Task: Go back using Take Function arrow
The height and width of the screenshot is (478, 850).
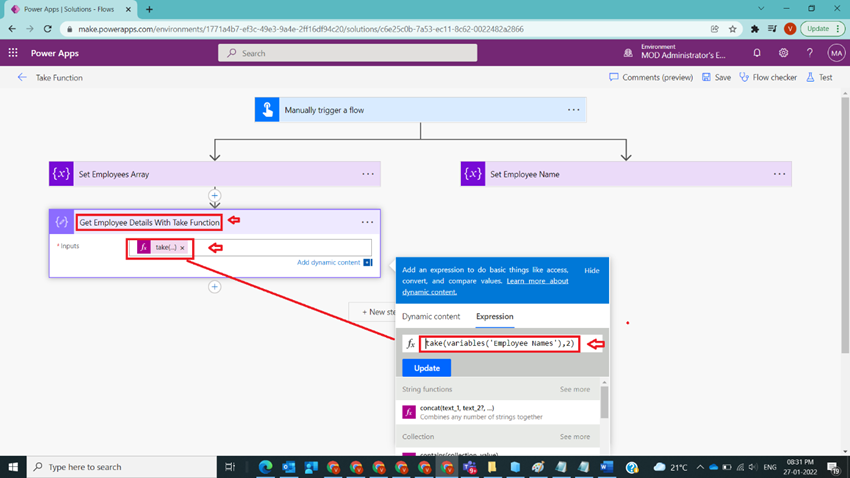Action: [22, 77]
